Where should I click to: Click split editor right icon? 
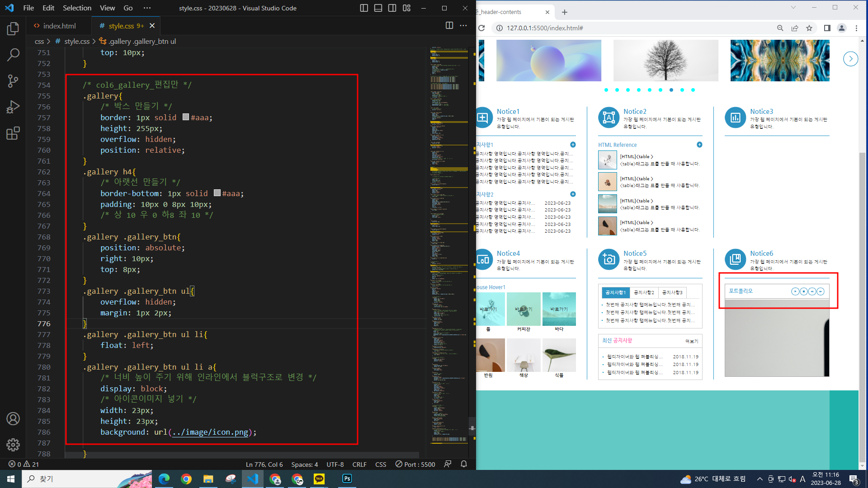coord(449,26)
